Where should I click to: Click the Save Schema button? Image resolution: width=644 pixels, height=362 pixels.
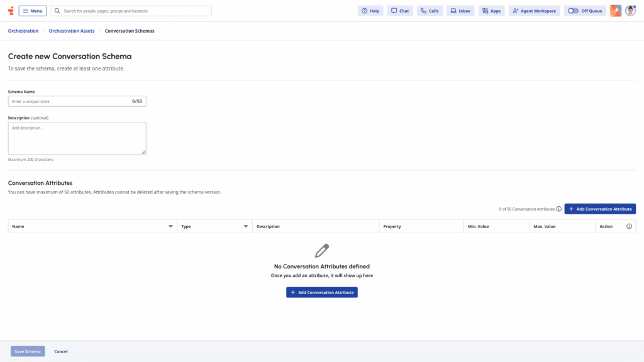pos(27,351)
